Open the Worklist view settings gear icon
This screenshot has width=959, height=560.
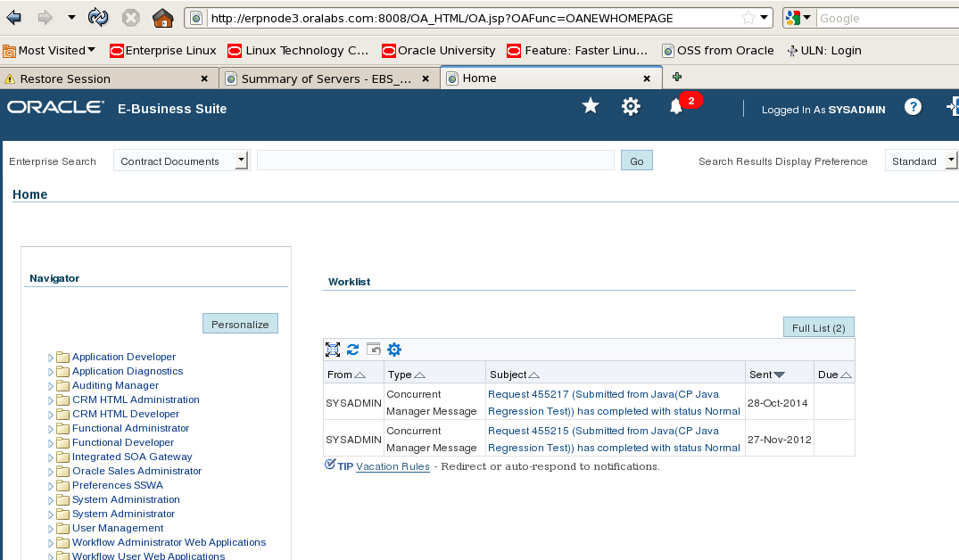coord(394,350)
